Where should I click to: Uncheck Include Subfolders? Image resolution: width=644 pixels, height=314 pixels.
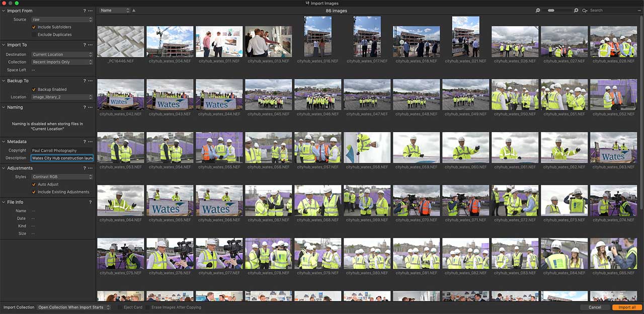click(34, 27)
